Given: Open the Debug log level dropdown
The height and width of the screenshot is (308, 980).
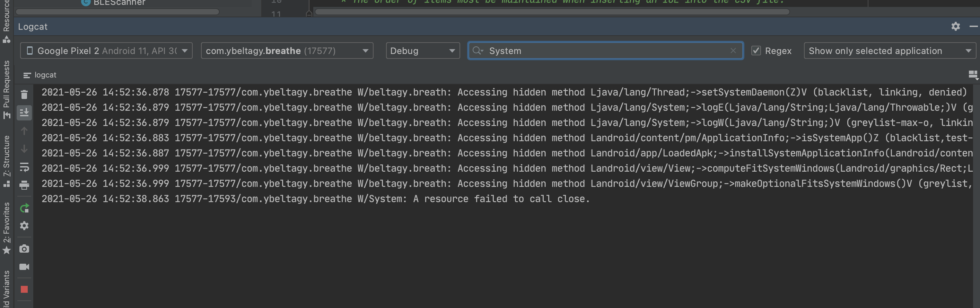Looking at the screenshot, I should tap(423, 51).
